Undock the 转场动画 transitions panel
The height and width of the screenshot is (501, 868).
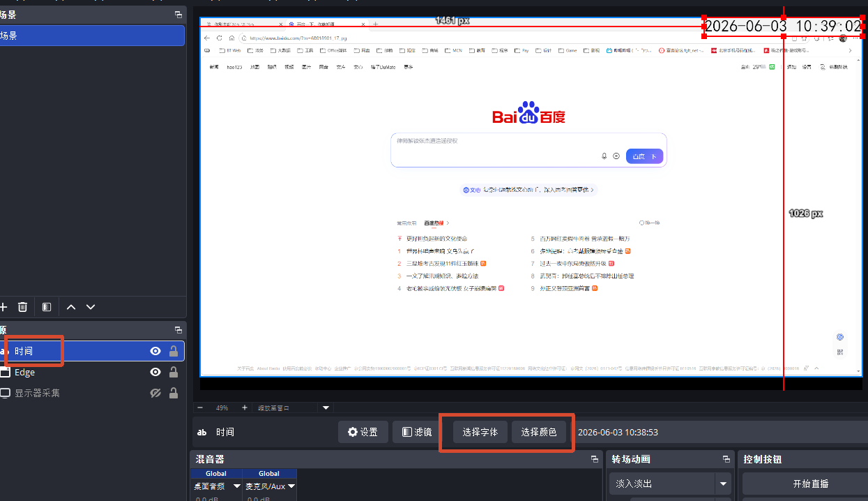coord(726,459)
